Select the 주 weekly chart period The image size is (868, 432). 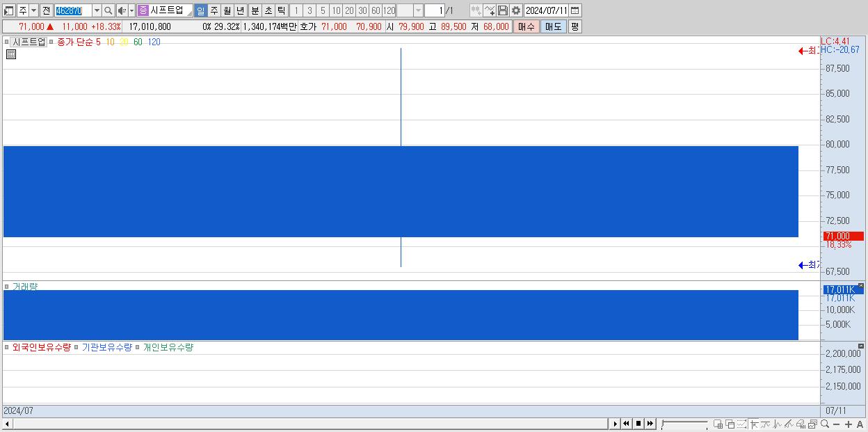point(214,10)
